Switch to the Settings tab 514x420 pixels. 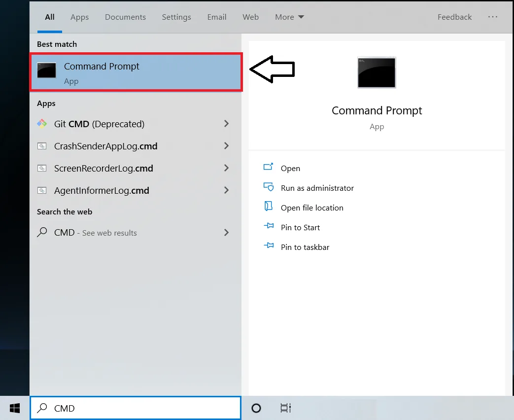click(176, 17)
